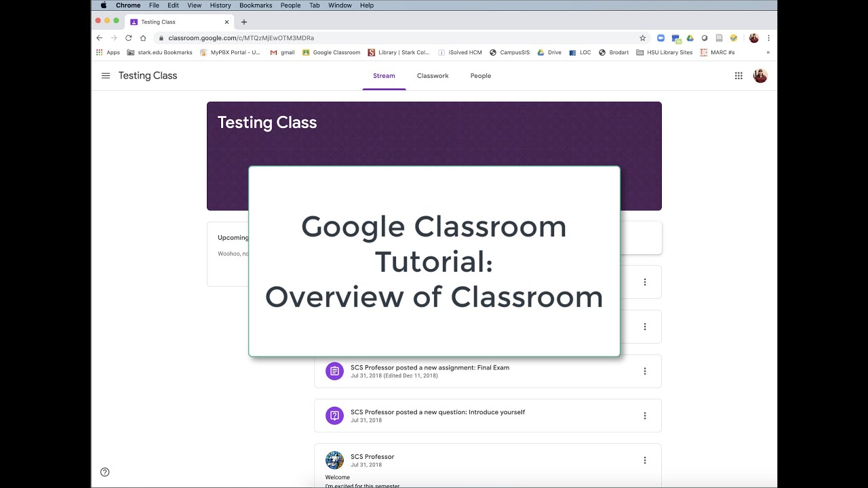Click the yellow checkmark extension icon
The width and height of the screenshot is (868, 488).
[x=733, y=38]
